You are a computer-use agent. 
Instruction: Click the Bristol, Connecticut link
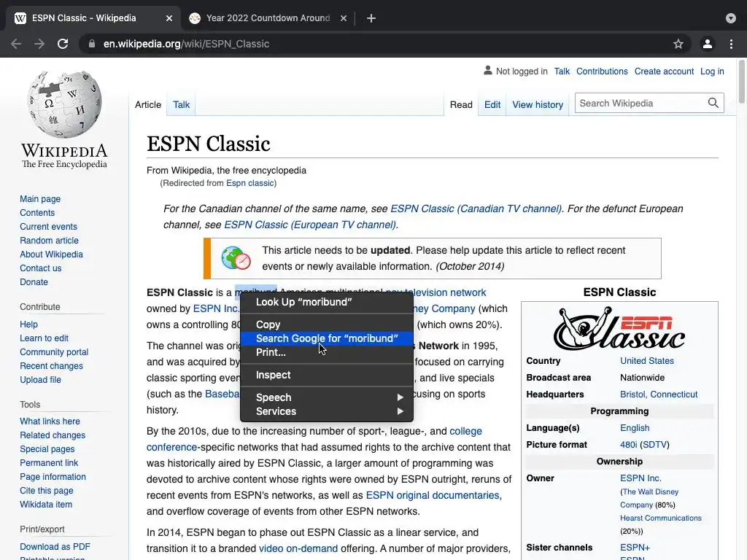coord(659,394)
